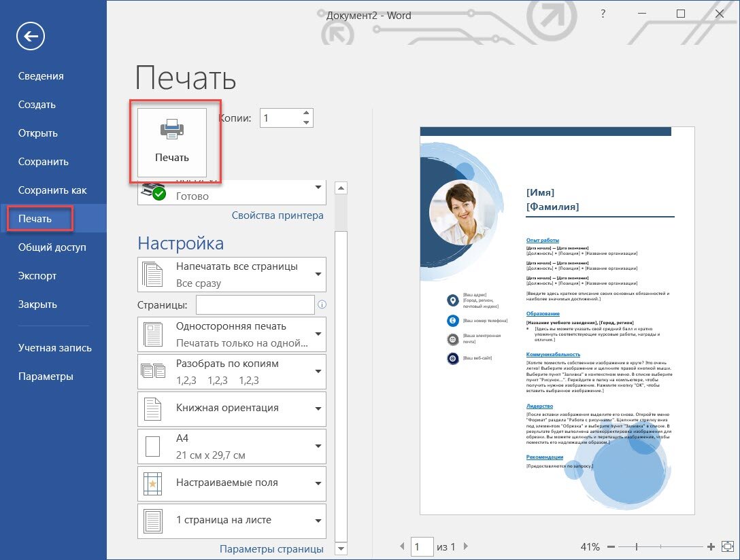Viewport: 740px width, 560px height.
Task: Increase copies with the up arrow
Action: [306, 113]
